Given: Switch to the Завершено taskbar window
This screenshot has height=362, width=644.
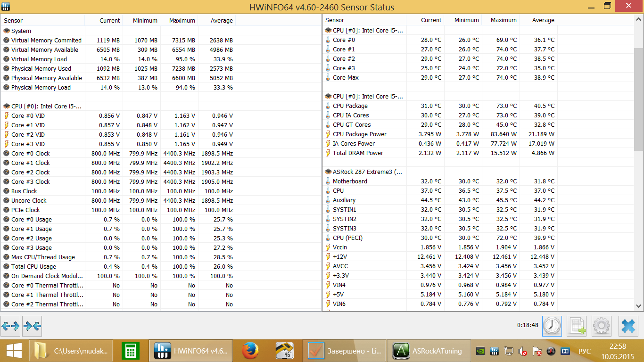Looking at the screenshot, I should point(343,351).
